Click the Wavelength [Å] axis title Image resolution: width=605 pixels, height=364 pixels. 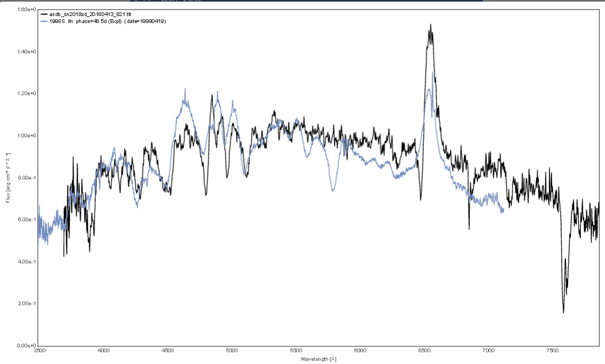point(318,359)
